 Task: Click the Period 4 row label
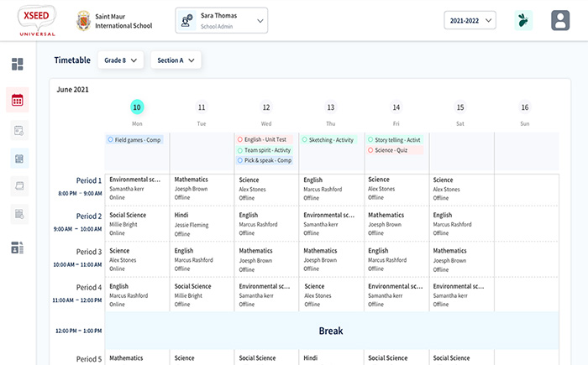tap(89, 288)
